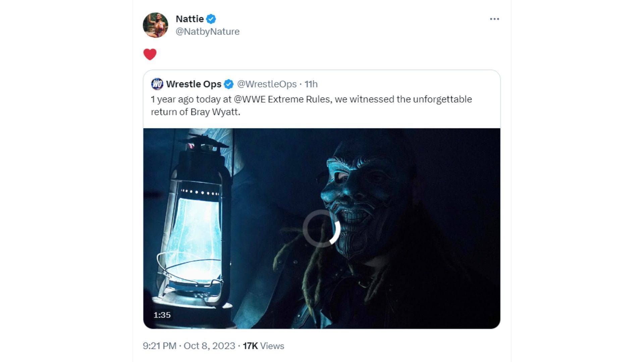Click the Oct 8, 2023 date
The image size is (644, 362).
209,346
